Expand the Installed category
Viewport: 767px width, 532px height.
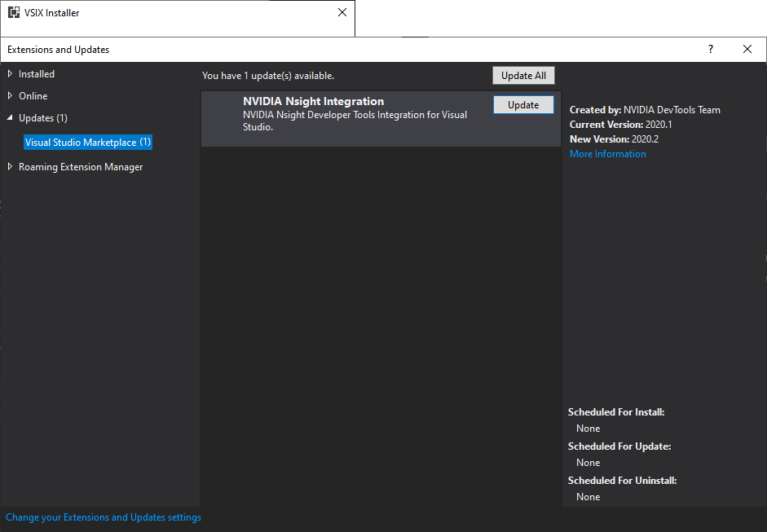pos(9,73)
